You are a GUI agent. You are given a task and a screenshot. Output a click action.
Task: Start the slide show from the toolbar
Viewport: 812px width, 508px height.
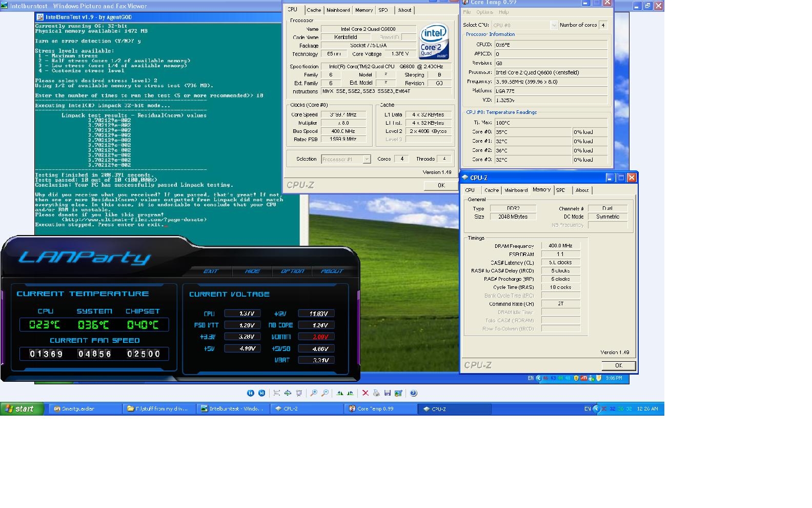coord(299,393)
